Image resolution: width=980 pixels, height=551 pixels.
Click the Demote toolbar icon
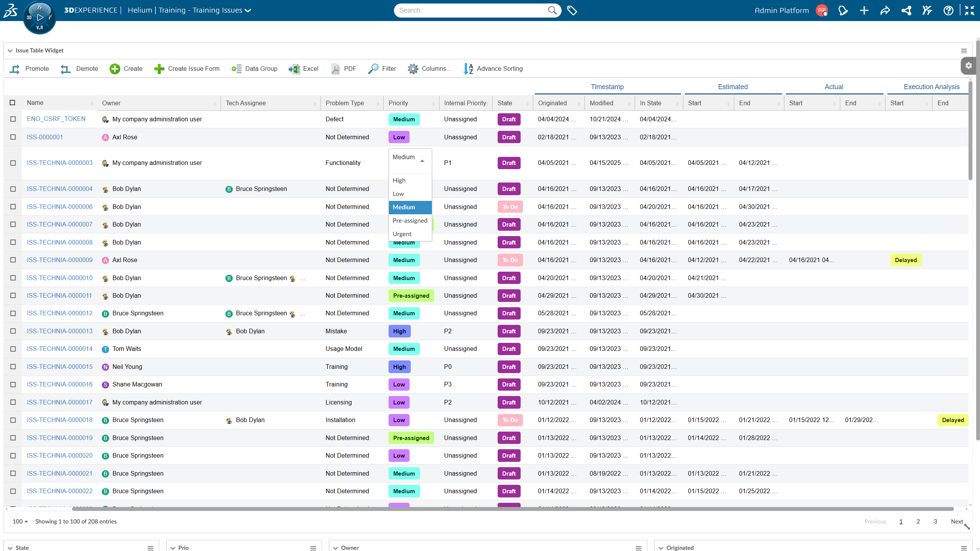click(65, 69)
